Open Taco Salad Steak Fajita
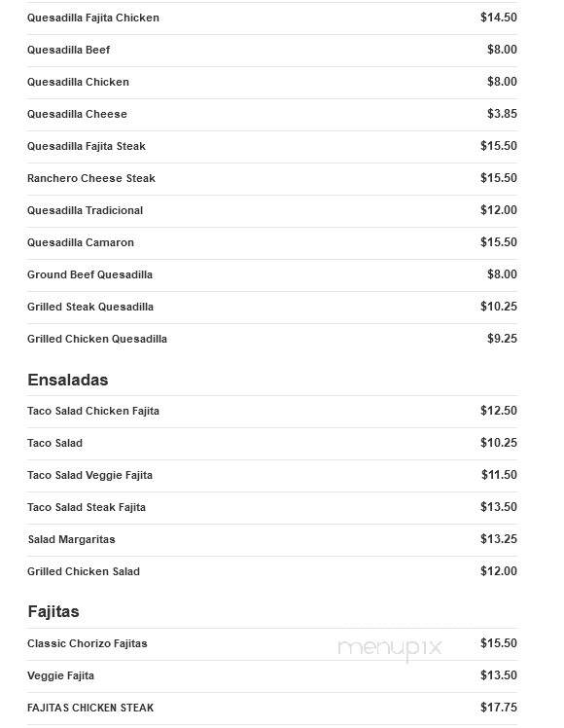 click(272, 507)
